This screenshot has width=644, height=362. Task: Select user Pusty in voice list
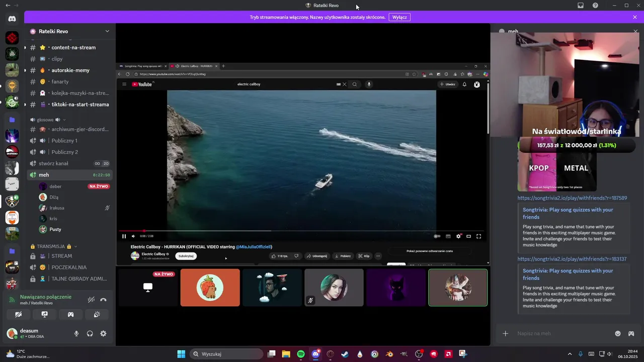[x=74, y=229]
